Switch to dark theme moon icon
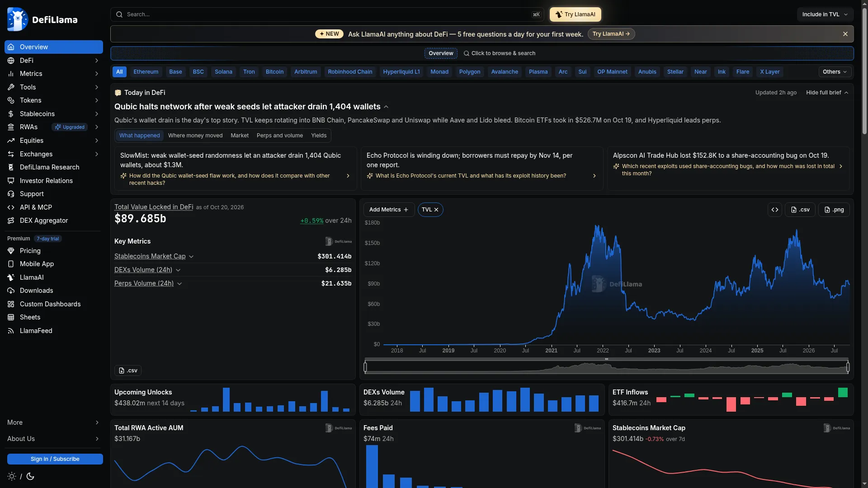868x488 pixels. [x=30, y=476]
